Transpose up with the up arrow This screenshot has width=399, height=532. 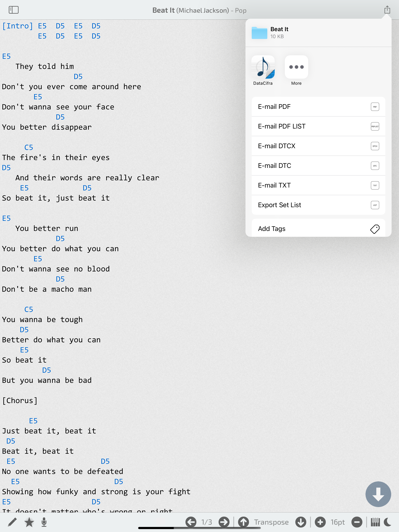(244, 522)
